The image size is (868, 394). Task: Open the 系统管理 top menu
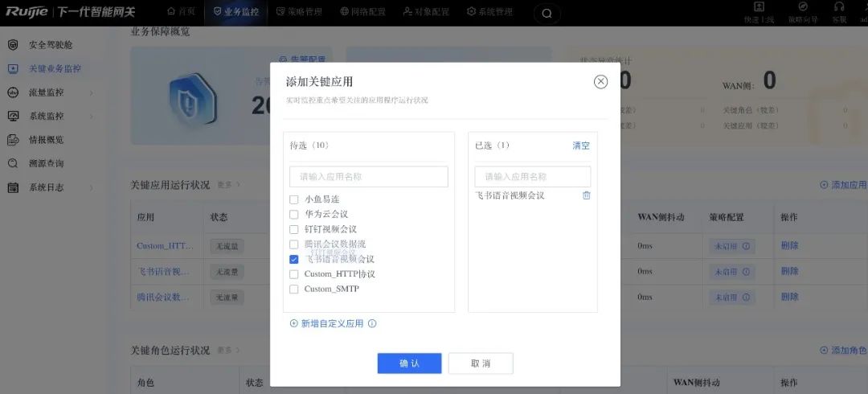tap(490, 11)
